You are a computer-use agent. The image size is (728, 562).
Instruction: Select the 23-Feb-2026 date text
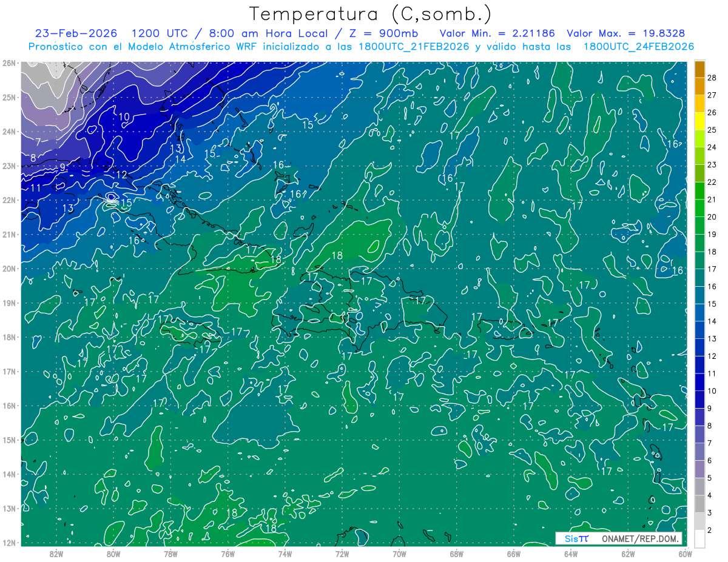click(x=76, y=33)
